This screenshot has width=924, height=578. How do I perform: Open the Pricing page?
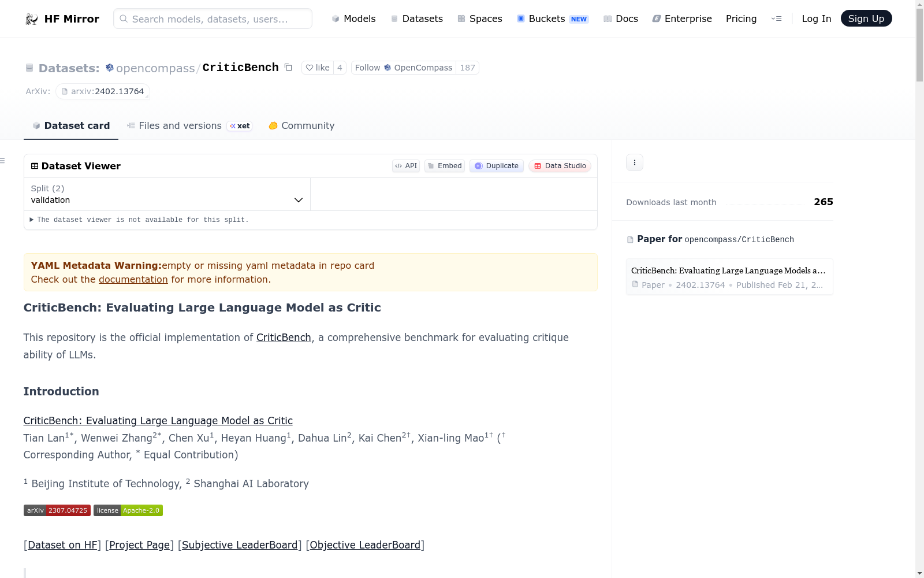coord(741,18)
